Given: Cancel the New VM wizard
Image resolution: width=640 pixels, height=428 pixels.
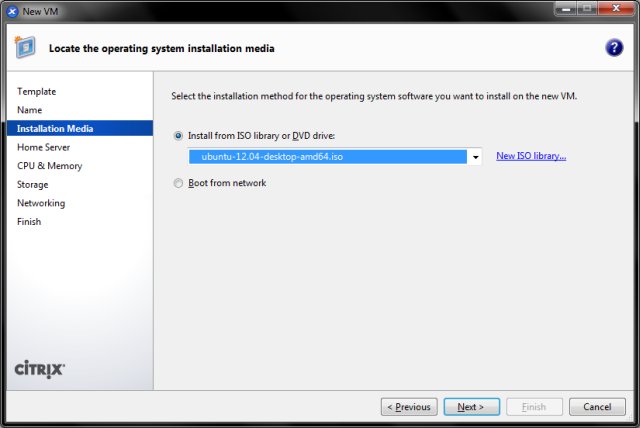Looking at the screenshot, I should coord(597,407).
